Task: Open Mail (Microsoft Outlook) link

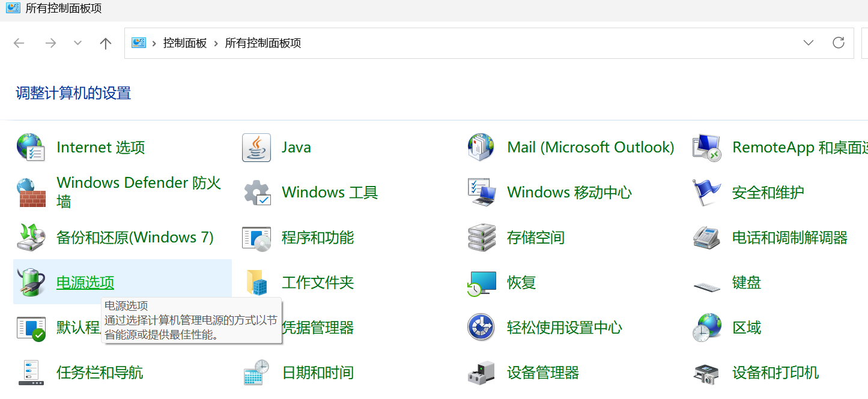Action: tap(590, 148)
